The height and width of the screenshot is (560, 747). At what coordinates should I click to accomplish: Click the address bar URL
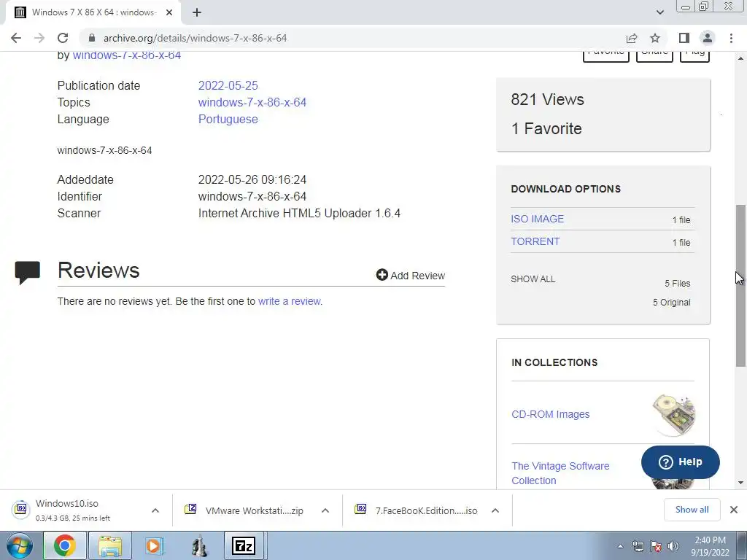(196, 38)
